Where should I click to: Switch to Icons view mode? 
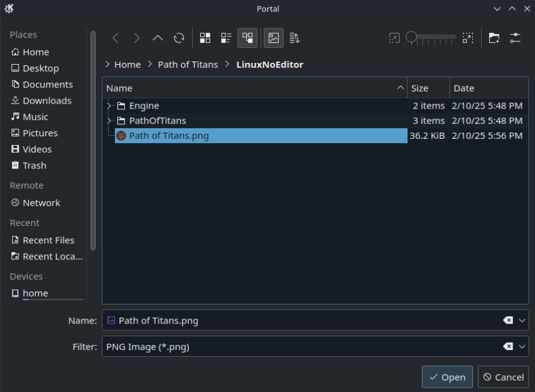(205, 38)
